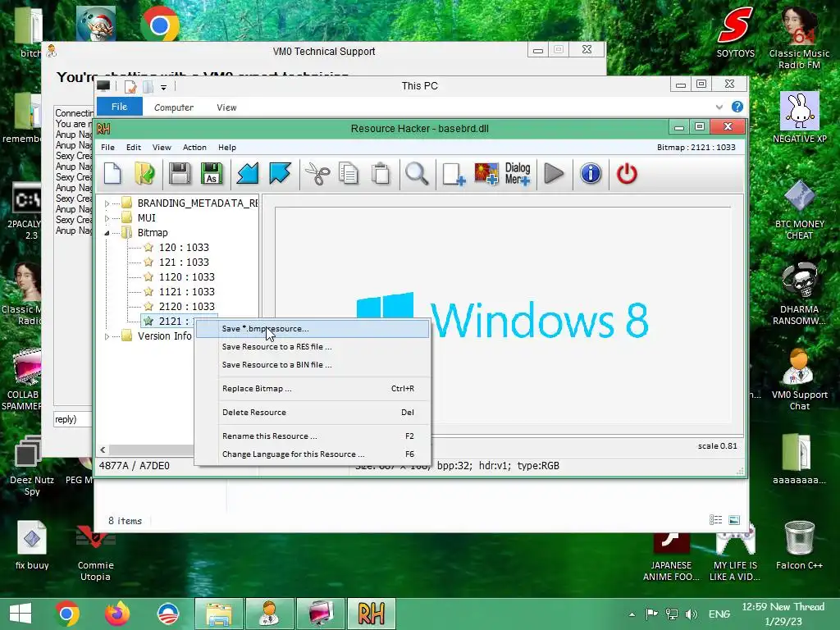The width and height of the screenshot is (840, 630).
Task: Click the Cut scissors icon
Action: (317, 174)
